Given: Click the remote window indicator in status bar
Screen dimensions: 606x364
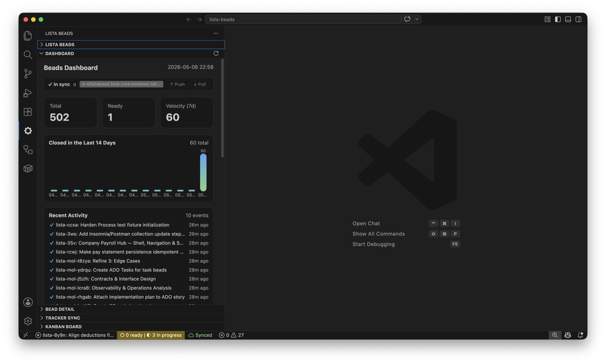Looking at the screenshot, I should click(26, 335).
